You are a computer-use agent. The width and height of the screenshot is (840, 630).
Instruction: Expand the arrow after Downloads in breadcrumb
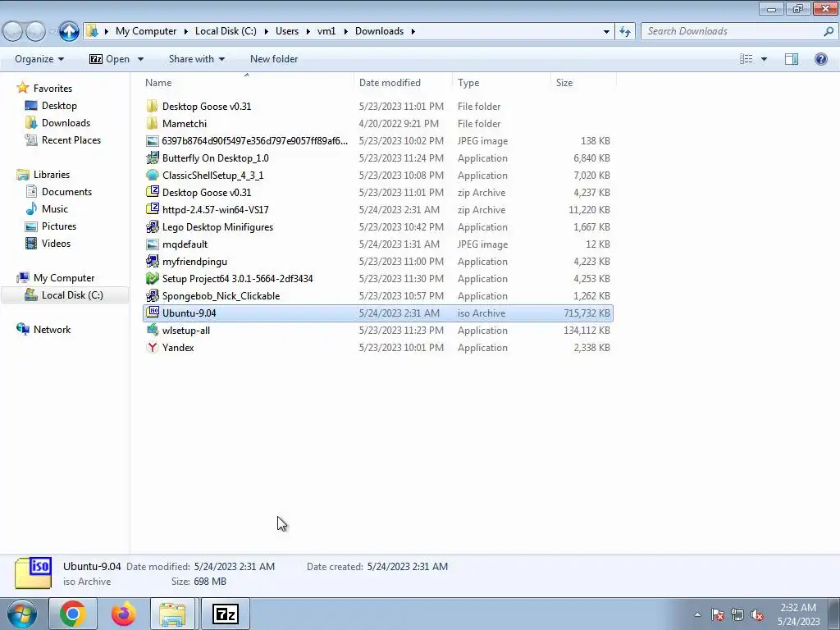tap(413, 32)
